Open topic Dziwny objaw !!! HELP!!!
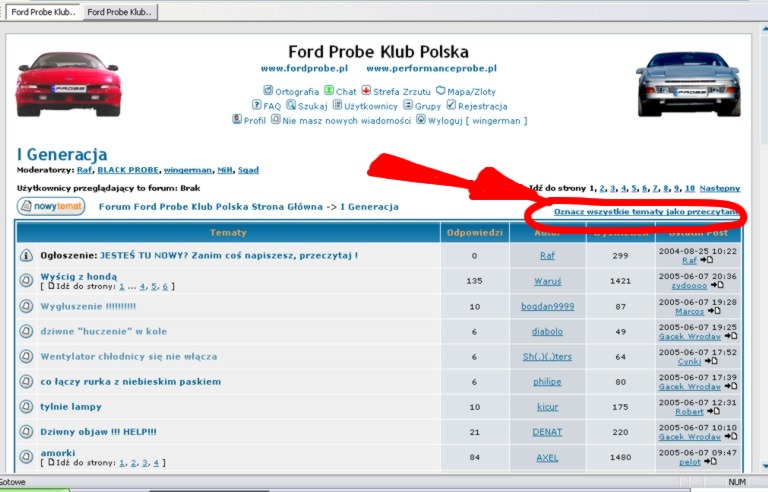Viewport: 768px width, 492px height. pos(98,432)
